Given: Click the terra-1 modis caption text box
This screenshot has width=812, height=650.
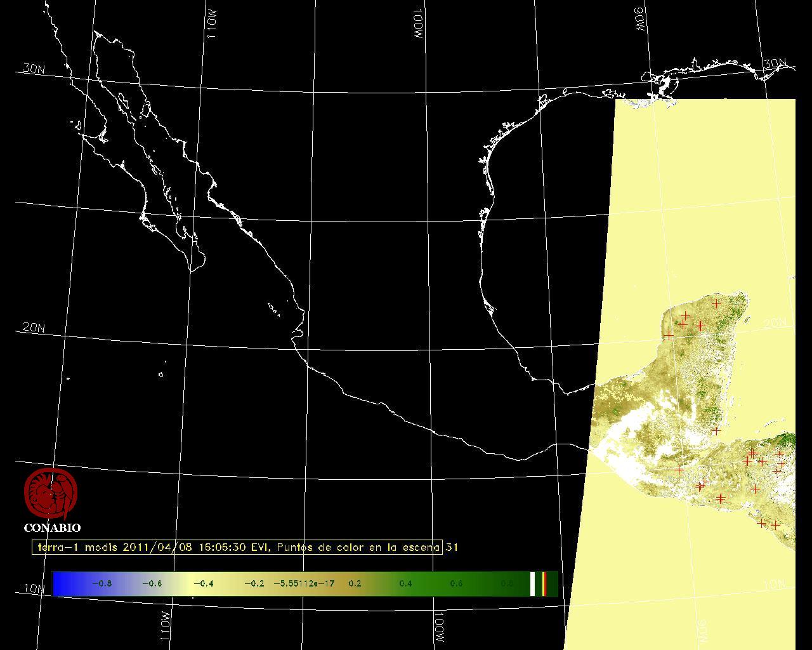Looking at the screenshot, I should tap(237, 547).
